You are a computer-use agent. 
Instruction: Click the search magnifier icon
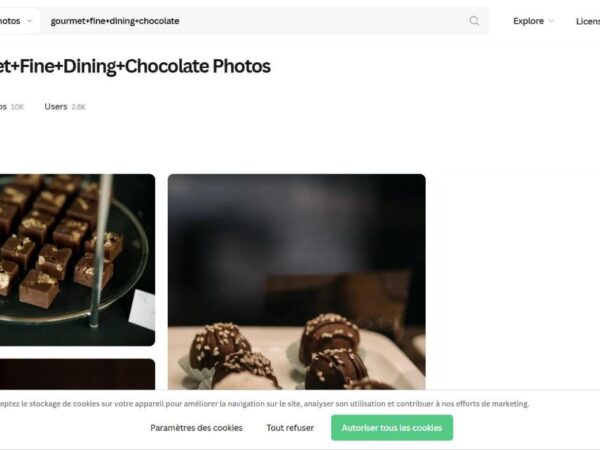point(474,21)
